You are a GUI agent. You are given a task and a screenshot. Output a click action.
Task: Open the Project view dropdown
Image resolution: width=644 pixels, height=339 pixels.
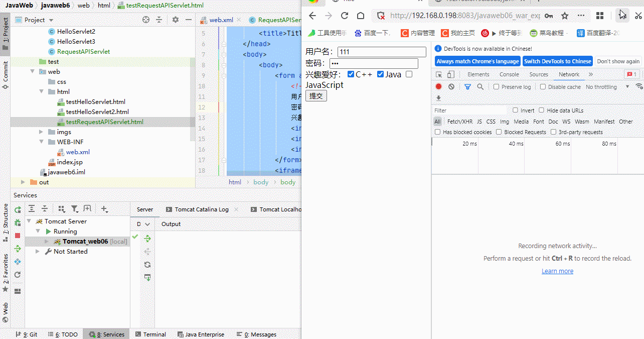[x=51, y=20]
